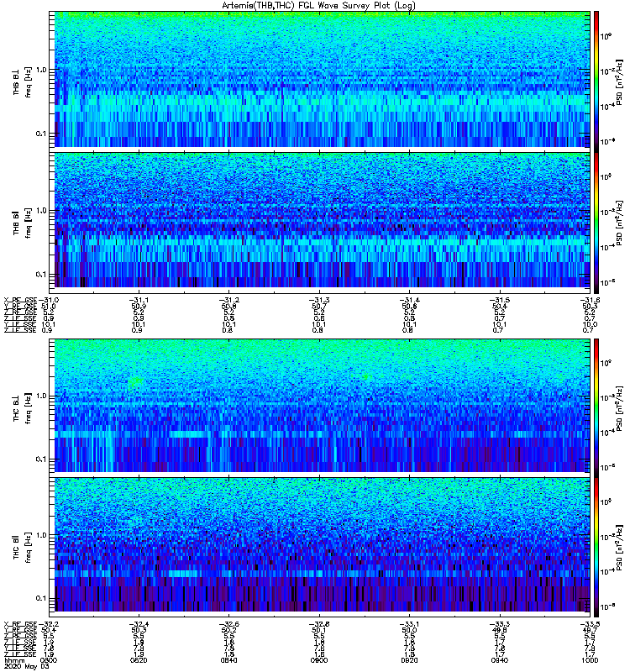Image resolution: width=630 pixels, height=672 pixels.
Task: Click the 'THC B∥ freq [Hz]' axis label
Action: (22, 548)
